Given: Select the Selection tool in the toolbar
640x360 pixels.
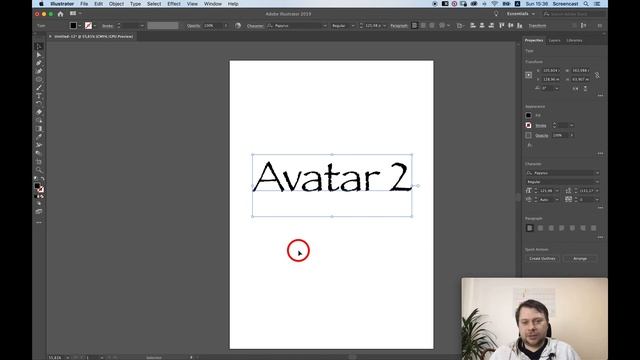Looking at the screenshot, I should (39, 47).
